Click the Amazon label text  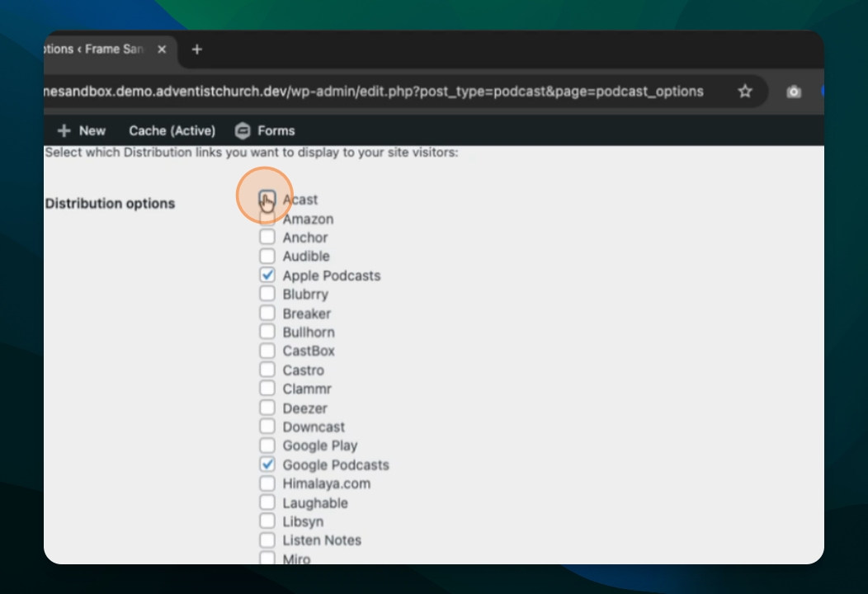click(308, 219)
